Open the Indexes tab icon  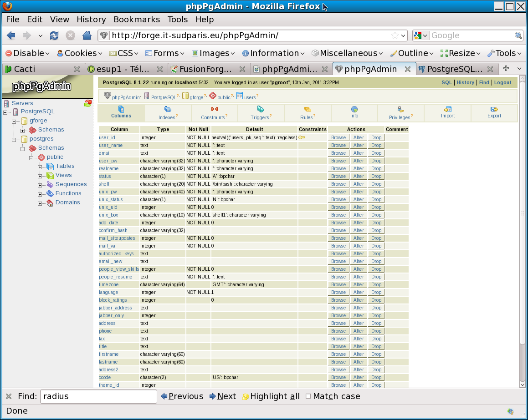168,109
